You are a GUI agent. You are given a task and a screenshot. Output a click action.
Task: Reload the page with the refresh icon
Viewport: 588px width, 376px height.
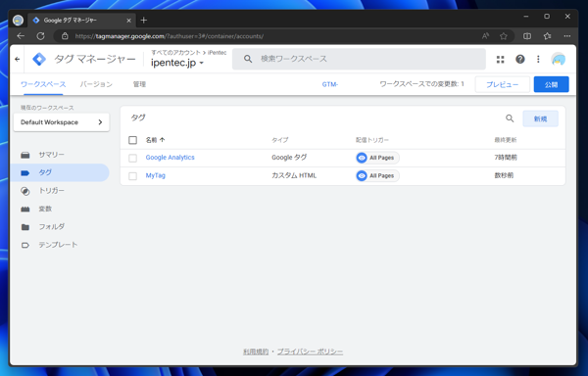(x=40, y=36)
